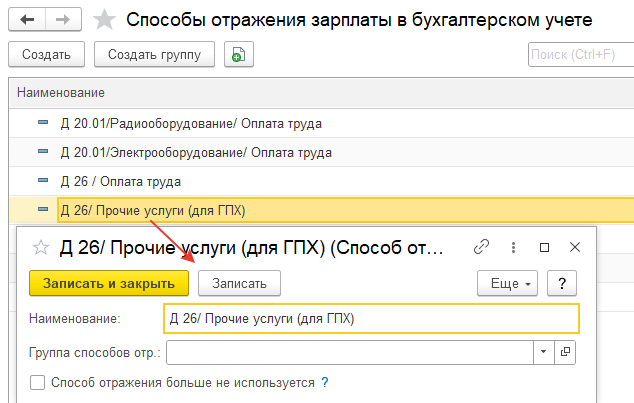Click the copy item icon with green plus
Viewport: 634px width, 403px height.
coord(239,54)
